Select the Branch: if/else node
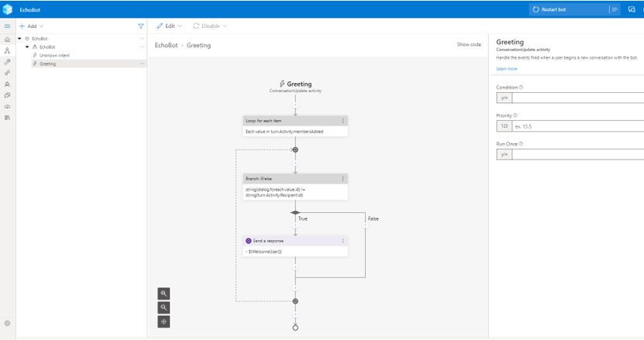 295,187
